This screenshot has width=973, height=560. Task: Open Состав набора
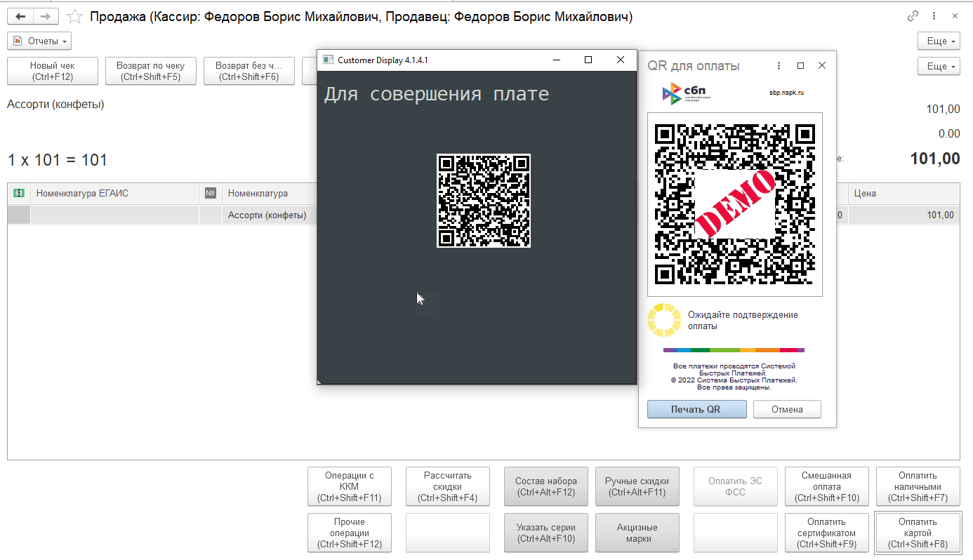(546, 487)
